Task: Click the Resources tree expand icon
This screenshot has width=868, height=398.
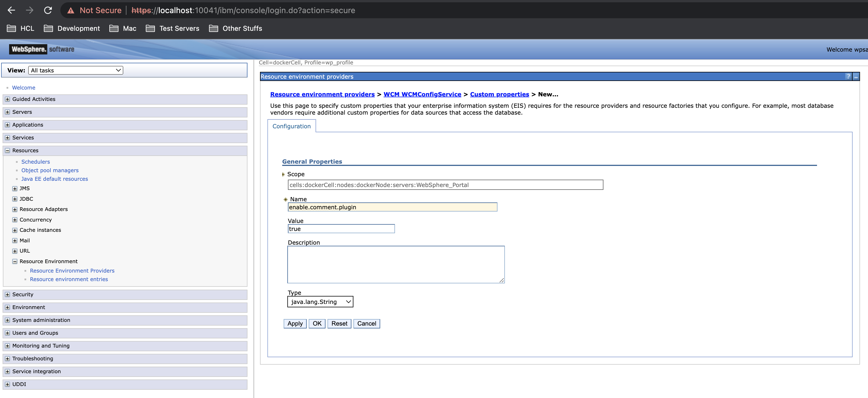Action: tap(8, 150)
